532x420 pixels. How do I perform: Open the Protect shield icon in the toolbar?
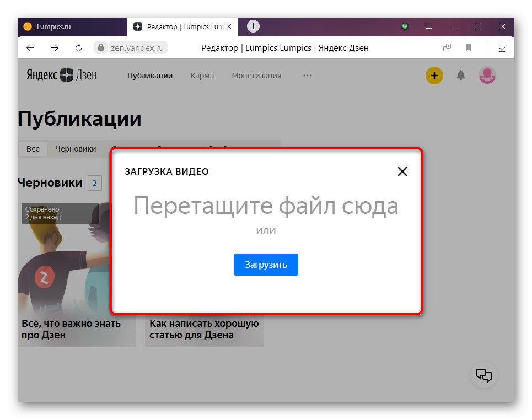point(404,26)
